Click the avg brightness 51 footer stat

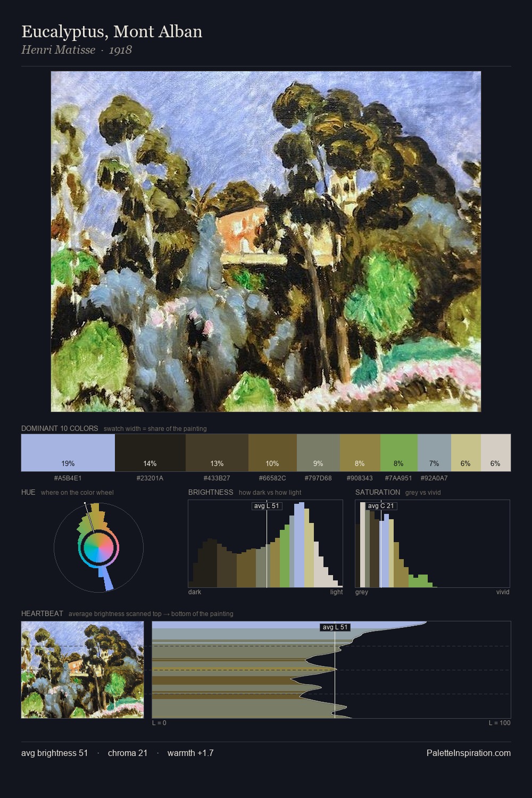point(54,753)
